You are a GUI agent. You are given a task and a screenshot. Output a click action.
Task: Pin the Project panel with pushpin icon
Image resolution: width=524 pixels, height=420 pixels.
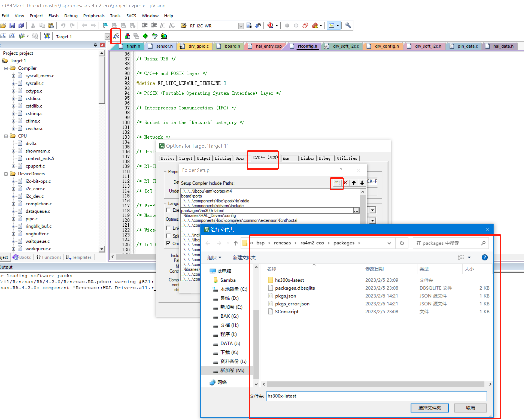pos(95,45)
